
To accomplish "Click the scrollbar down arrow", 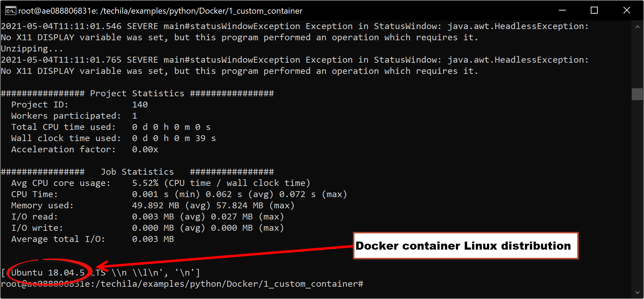I will [x=637, y=292].
